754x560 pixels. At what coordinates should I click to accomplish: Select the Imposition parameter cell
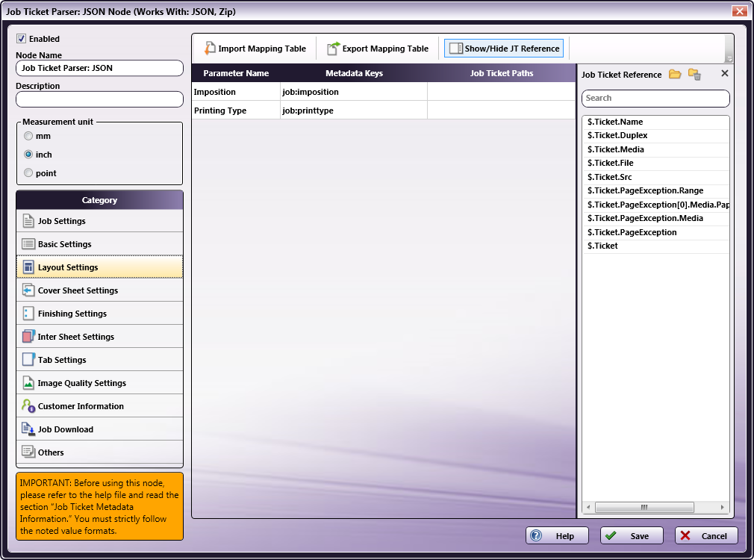236,92
